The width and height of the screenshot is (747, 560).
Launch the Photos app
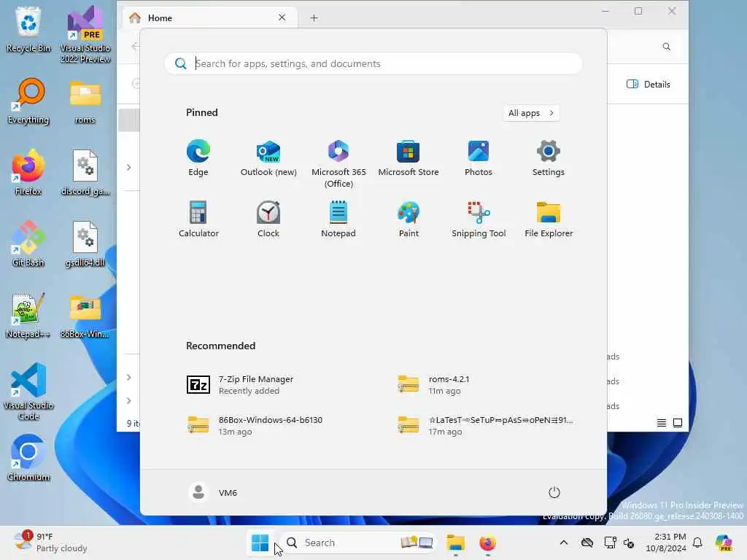(479, 158)
